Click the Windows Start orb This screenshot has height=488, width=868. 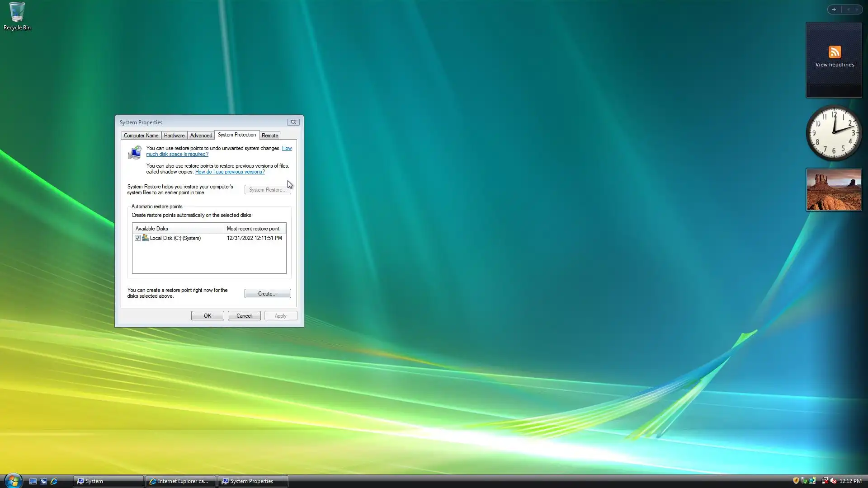click(13, 481)
